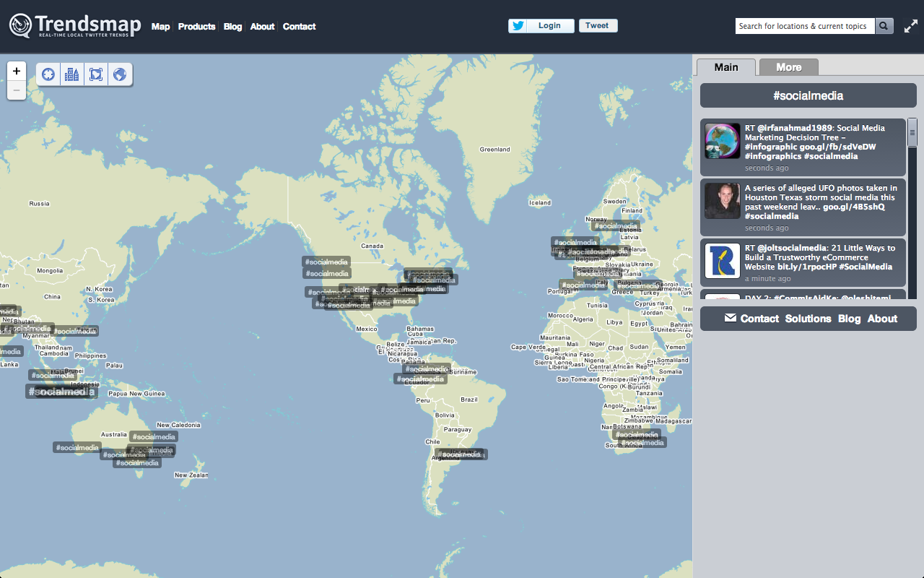Open @irfanahmad1989 profile link
This screenshot has height=578, width=924.
tap(795, 128)
